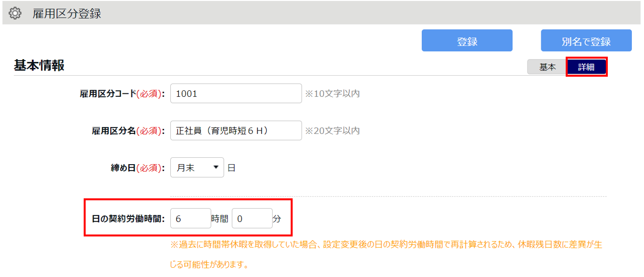
Task: Switch to the 基本 tab
Action: [547, 67]
